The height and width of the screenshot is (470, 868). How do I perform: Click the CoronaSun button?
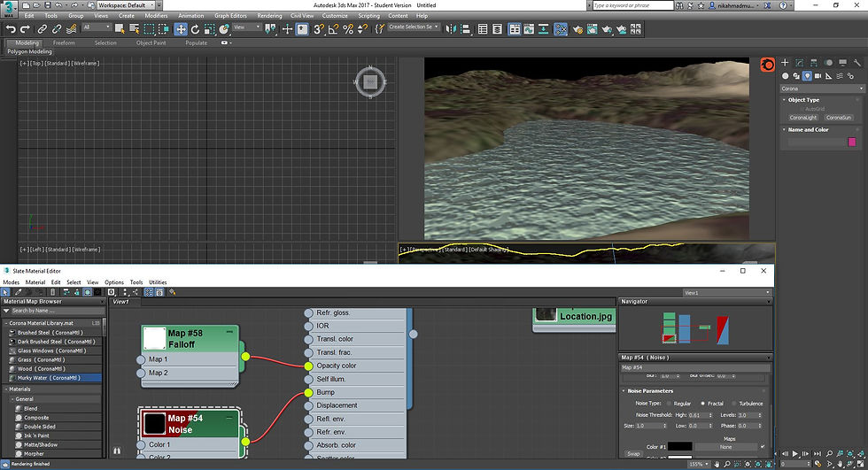839,118
